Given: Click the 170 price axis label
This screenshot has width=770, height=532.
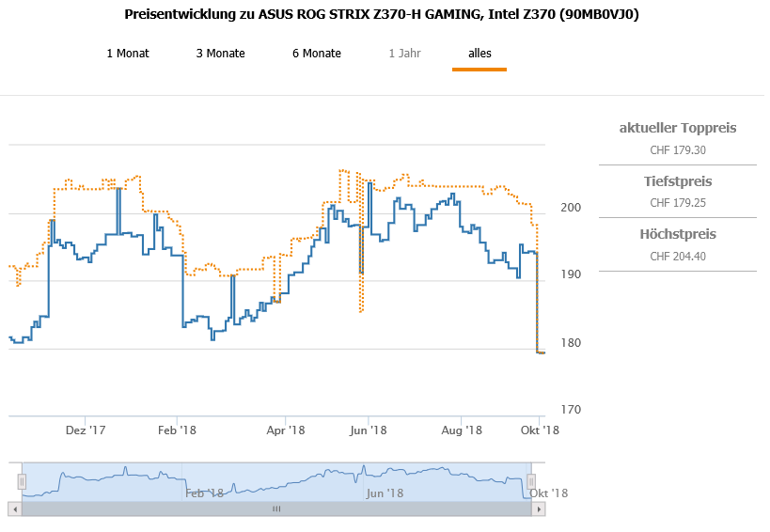Looking at the screenshot, I should [571, 409].
